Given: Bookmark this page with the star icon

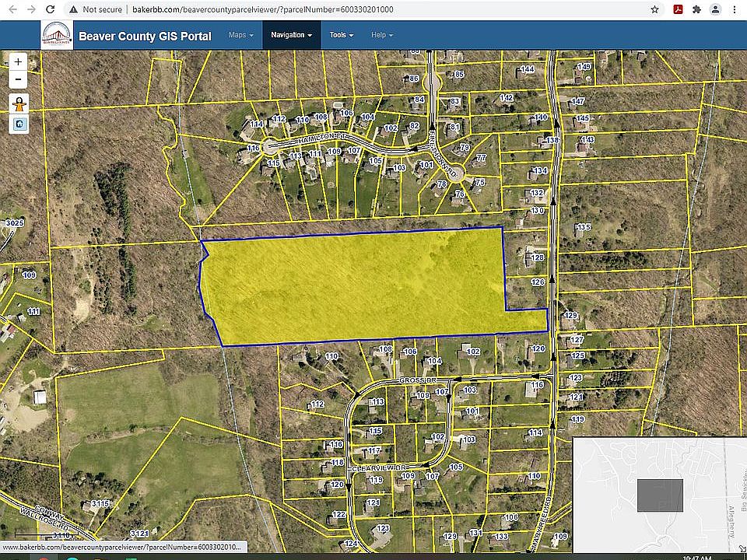Looking at the screenshot, I should [655, 9].
